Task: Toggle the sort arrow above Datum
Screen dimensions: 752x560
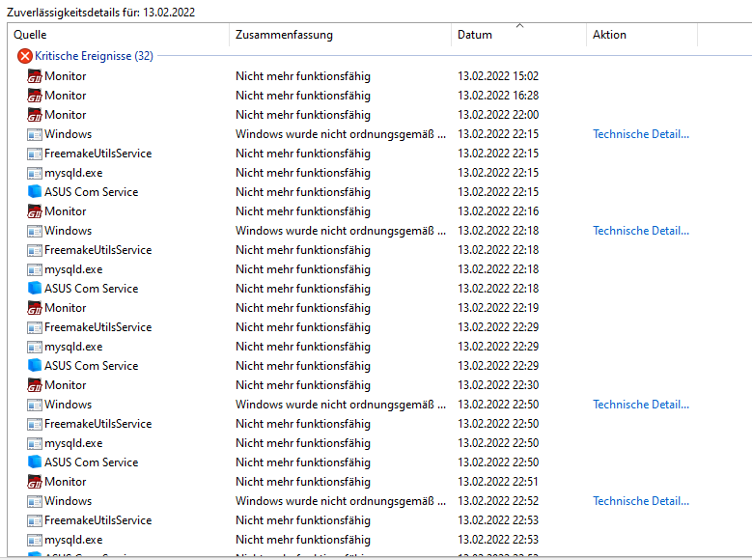Action: click(520, 25)
